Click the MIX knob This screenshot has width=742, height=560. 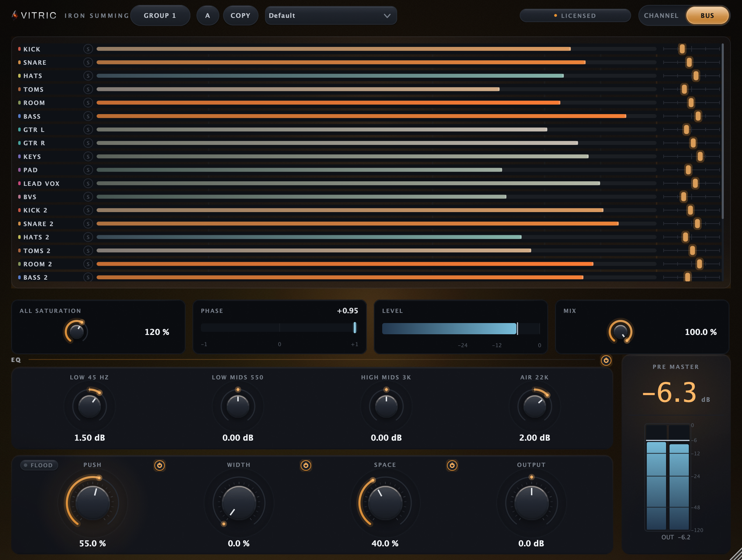pos(621,331)
